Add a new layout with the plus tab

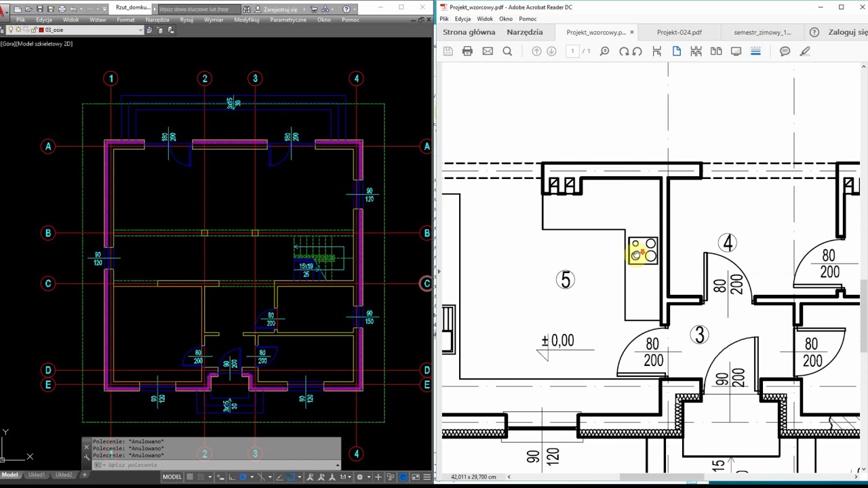pos(84,475)
